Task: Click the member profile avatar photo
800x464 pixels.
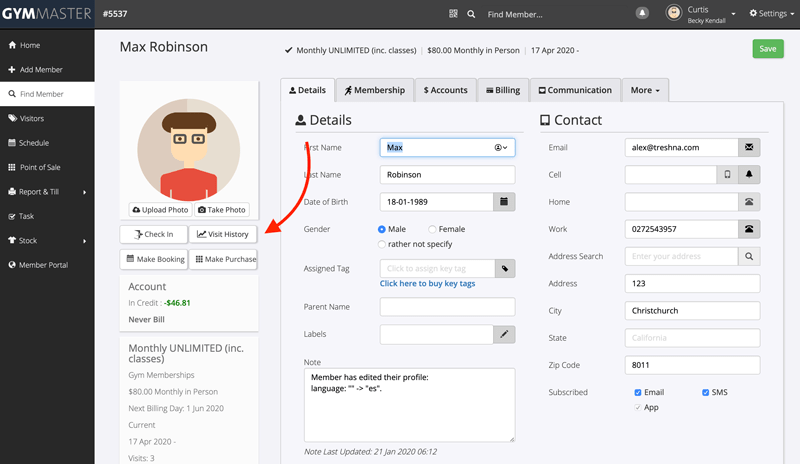Action: pyautogui.click(x=188, y=149)
